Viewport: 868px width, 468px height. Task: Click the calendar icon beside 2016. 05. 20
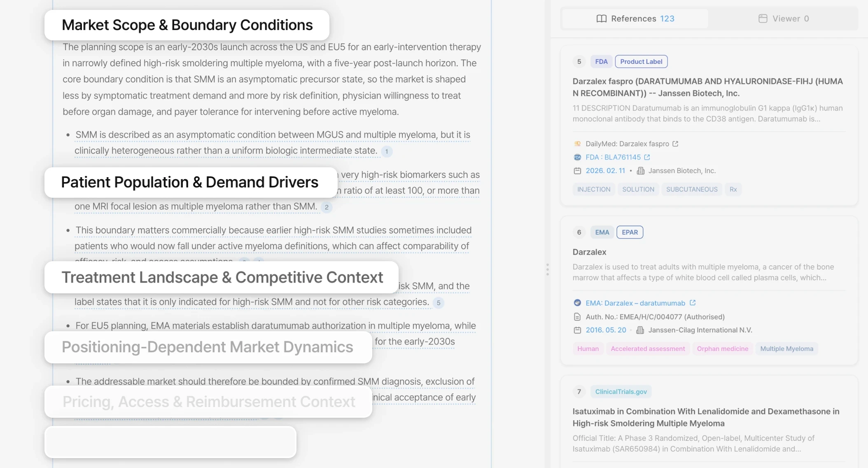pyautogui.click(x=577, y=330)
